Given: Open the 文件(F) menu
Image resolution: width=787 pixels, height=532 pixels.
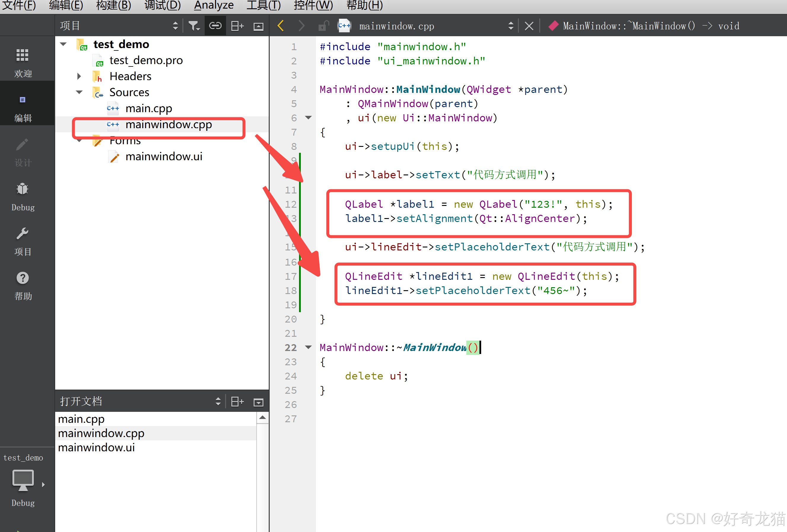Looking at the screenshot, I should pyautogui.click(x=19, y=5).
